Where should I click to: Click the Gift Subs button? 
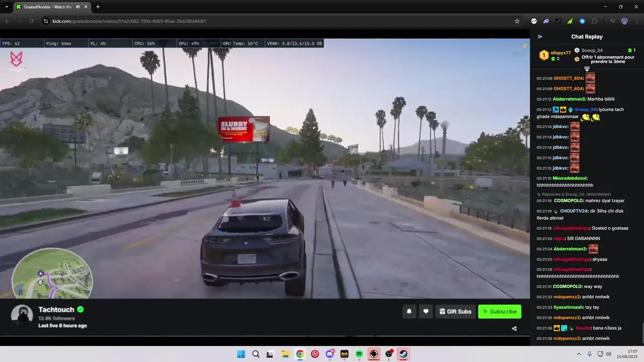[x=455, y=311]
